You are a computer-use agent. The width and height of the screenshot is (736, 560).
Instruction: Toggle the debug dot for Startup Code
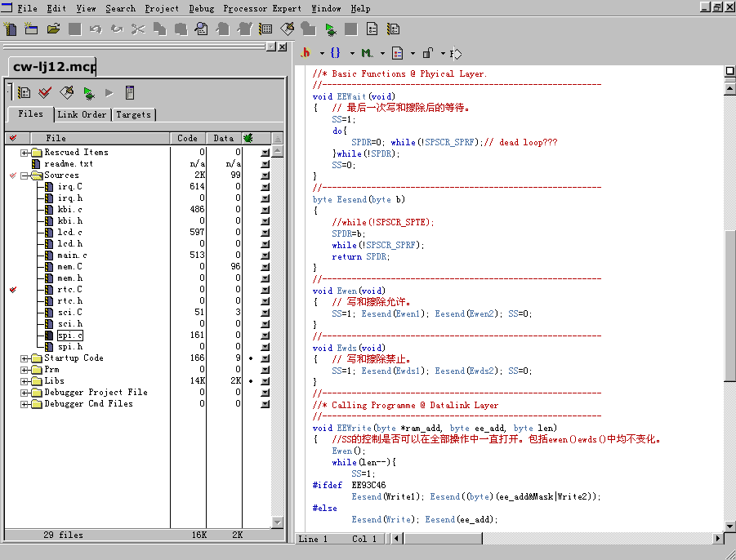tap(251, 358)
